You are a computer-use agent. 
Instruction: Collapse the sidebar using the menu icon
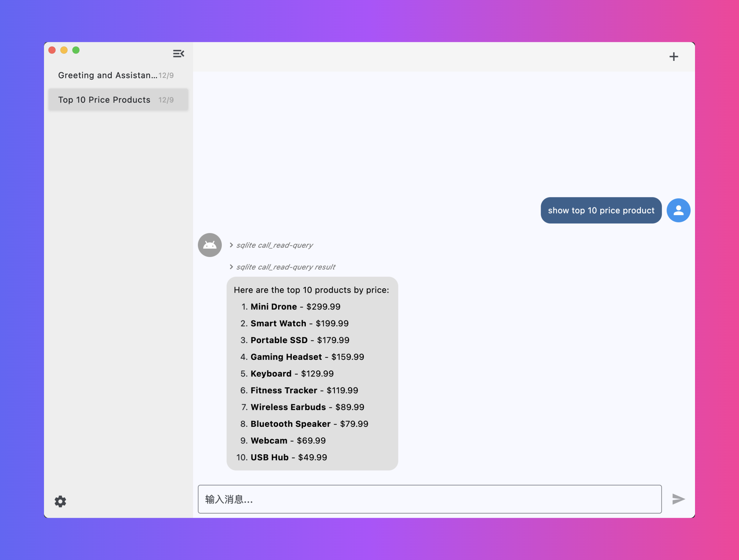(178, 53)
